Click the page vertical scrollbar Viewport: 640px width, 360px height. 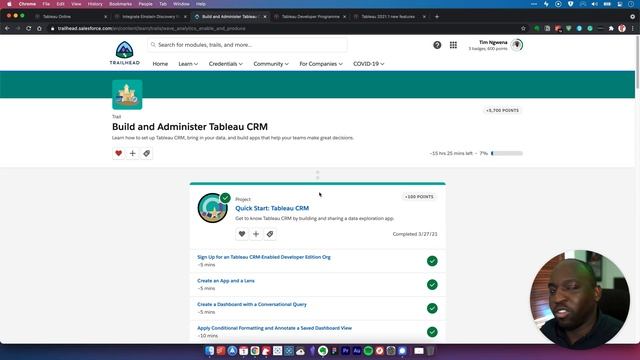(x=637, y=61)
